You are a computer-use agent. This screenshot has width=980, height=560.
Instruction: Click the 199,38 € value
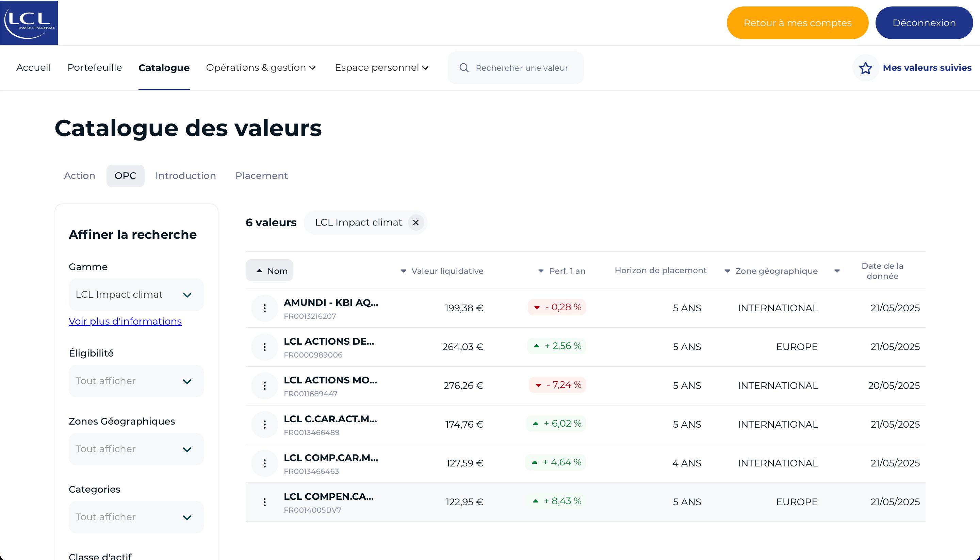tap(464, 308)
